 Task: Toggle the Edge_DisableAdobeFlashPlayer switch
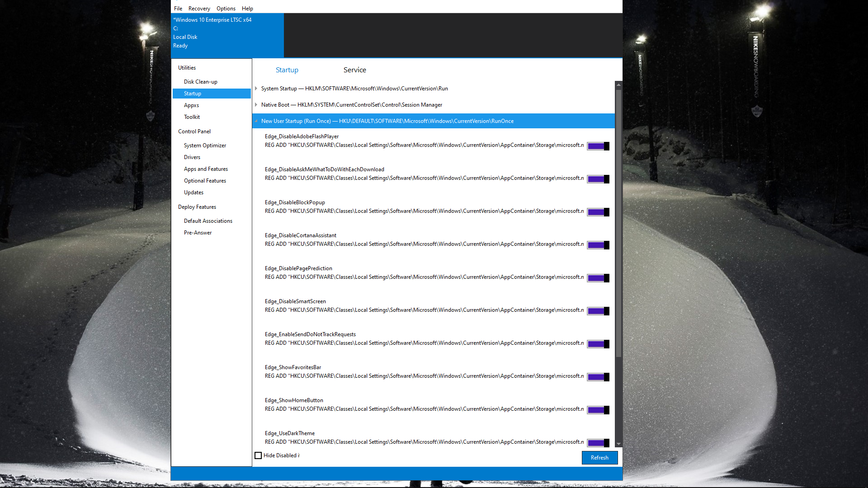coord(598,146)
